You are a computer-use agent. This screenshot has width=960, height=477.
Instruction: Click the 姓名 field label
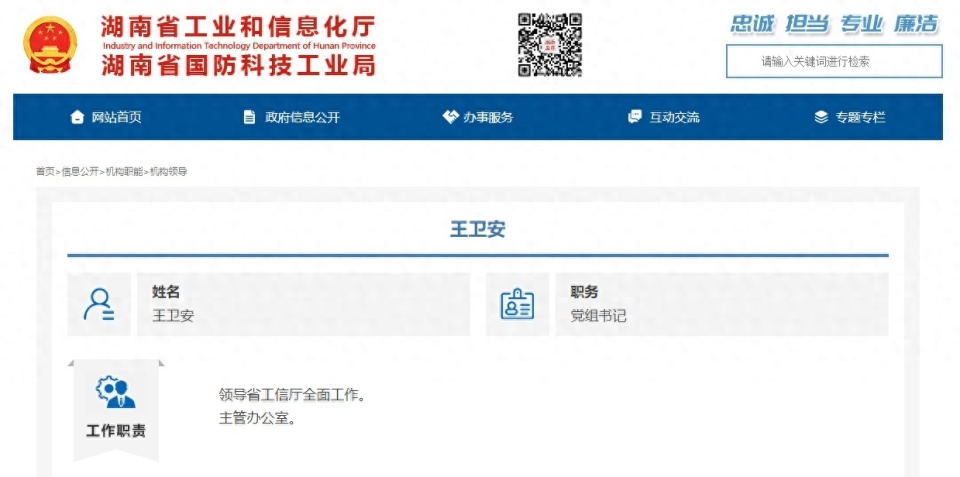166,292
